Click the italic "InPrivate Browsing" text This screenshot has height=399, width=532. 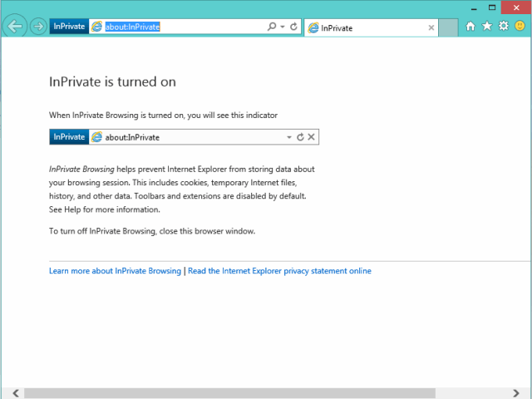coord(81,169)
